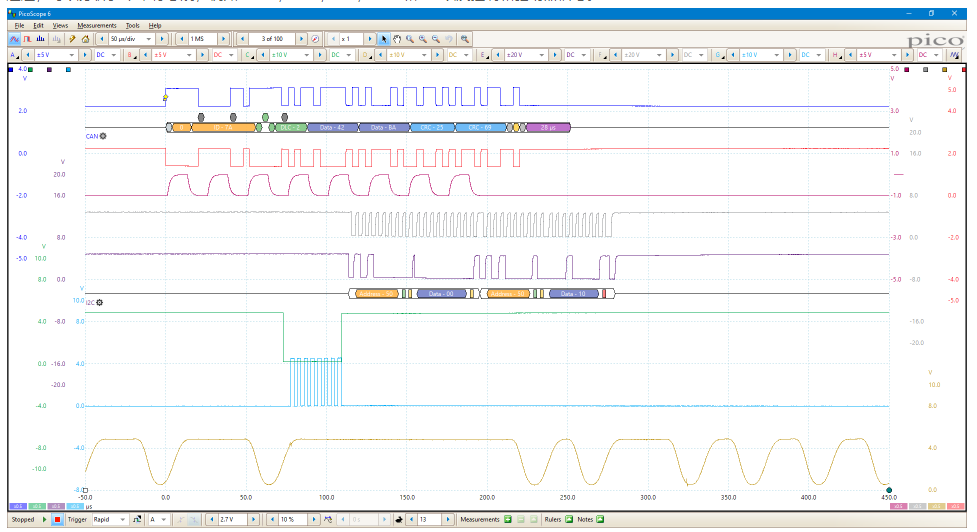
Task: Go to next waveform buffer
Action: [x=302, y=39]
